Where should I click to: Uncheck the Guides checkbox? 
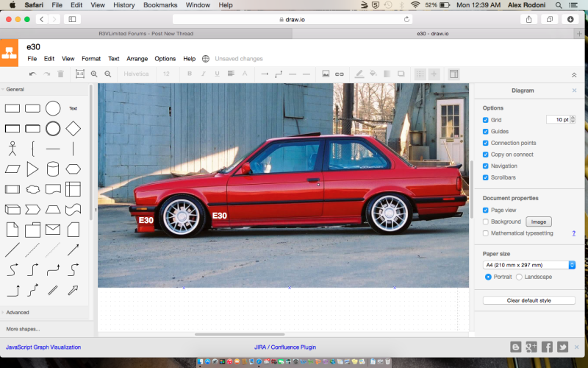tap(486, 132)
